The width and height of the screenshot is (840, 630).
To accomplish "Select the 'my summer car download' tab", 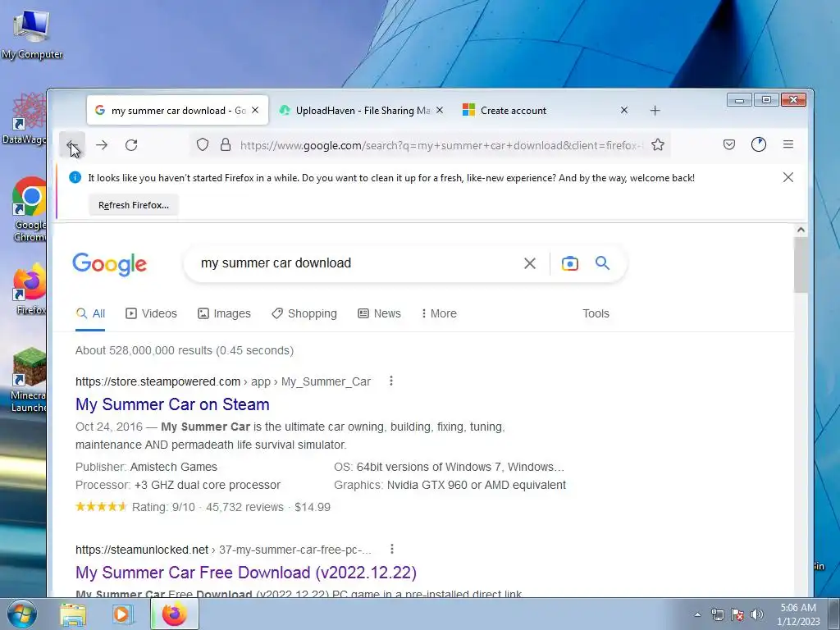I will click(177, 111).
